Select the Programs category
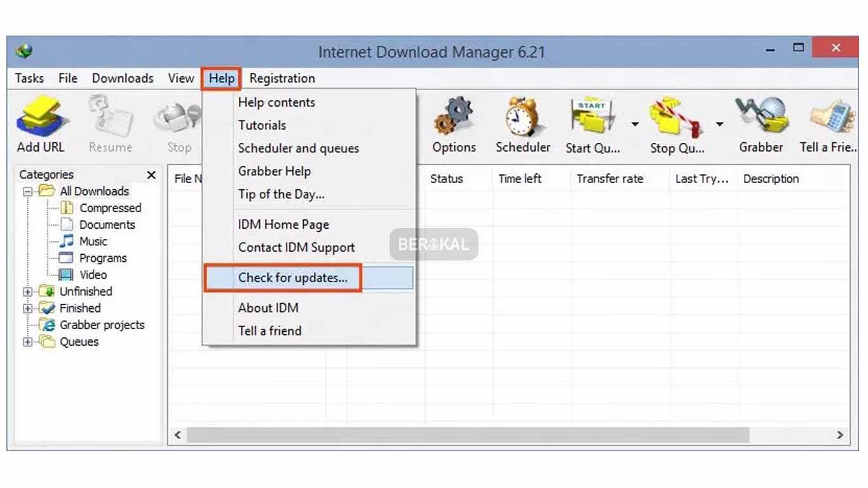Screen dimensions: 868x488 click(103, 258)
